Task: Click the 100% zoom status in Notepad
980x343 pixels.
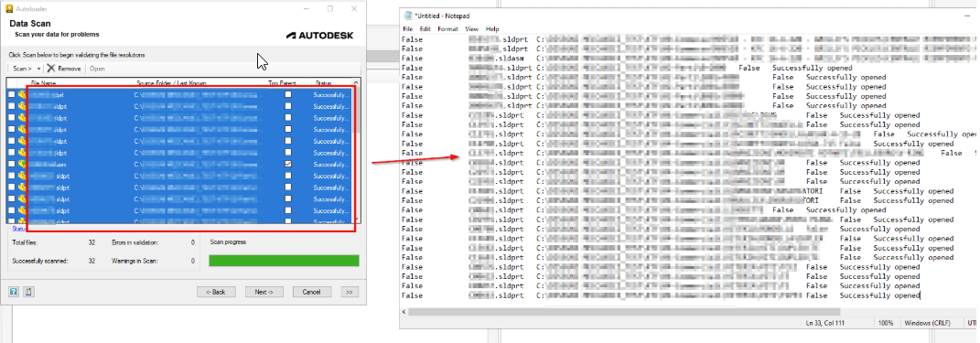Action: coord(887,323)
